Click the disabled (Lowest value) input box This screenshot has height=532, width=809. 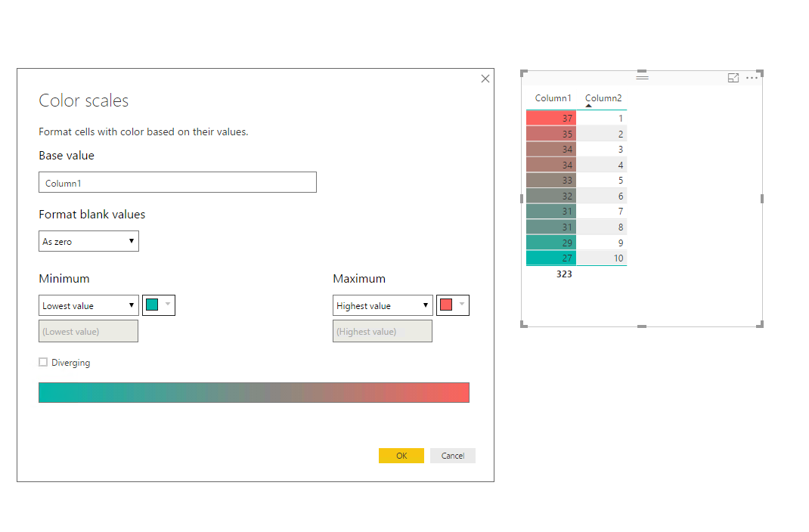pyautogui.click(x=88, y=331)
